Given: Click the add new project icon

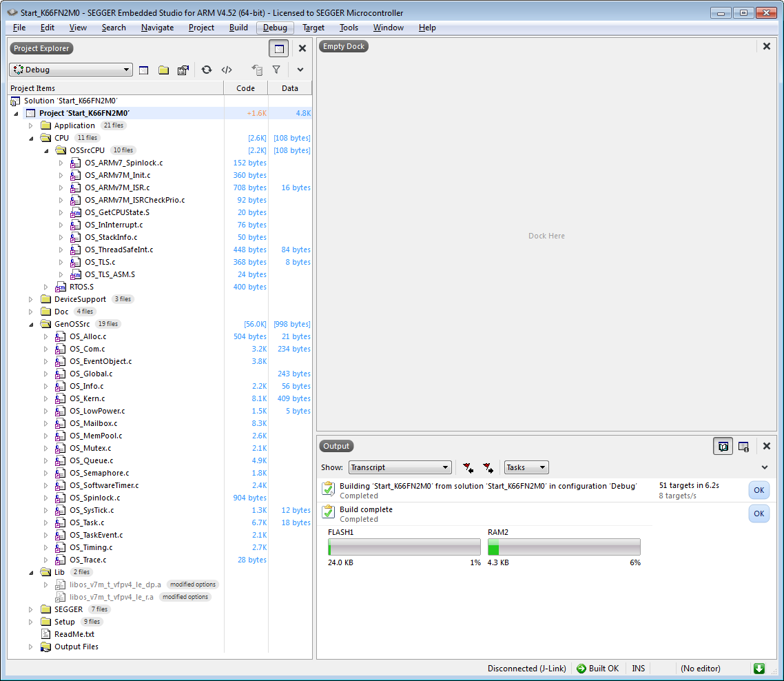Looking at the screenshot, I should pos(143,70).
